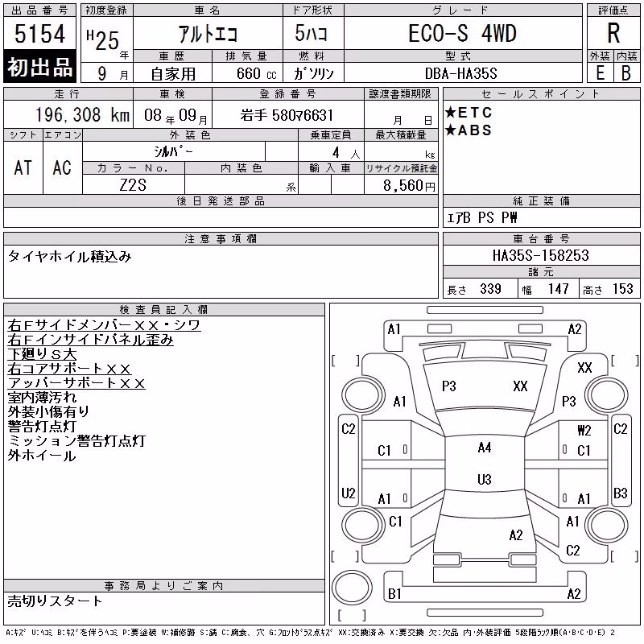This screenshot has width=644, height=644.
Task: Select the grade ECO-S 4WD
Action: [x=462, y=33]
